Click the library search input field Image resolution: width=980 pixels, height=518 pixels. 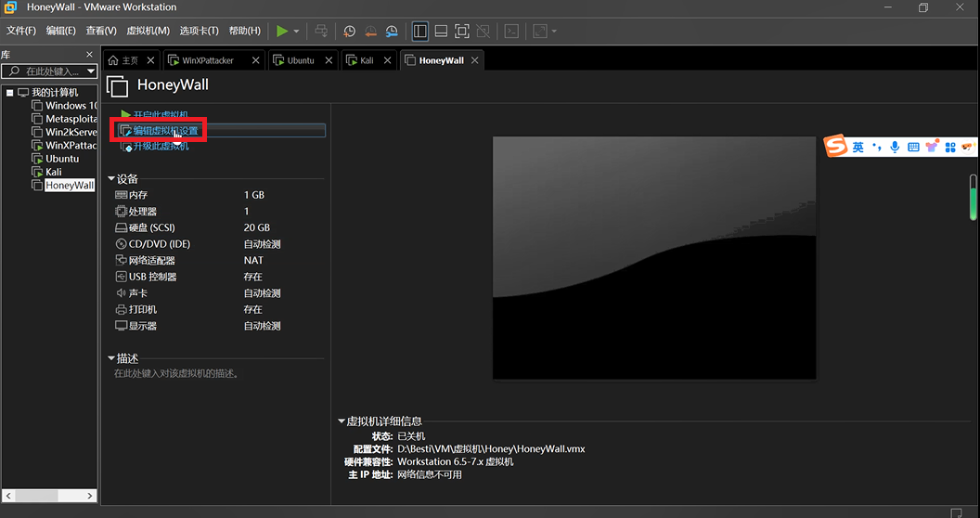(x=47, y=71)
